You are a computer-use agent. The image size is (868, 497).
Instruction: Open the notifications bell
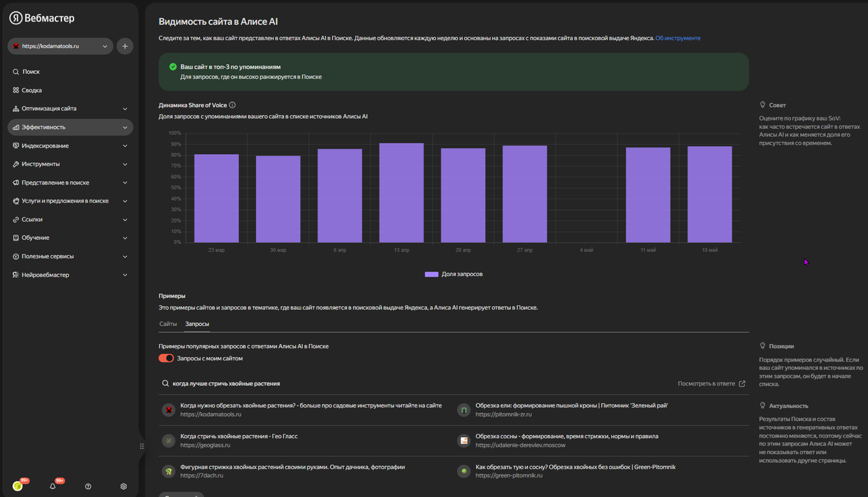coord(53,486)
